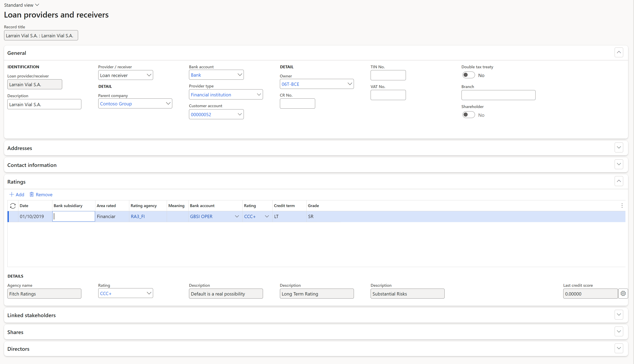Screen dimensions: 634x364
Task: Toggle the Double tax treaty switch
Action: click(468, 75)
